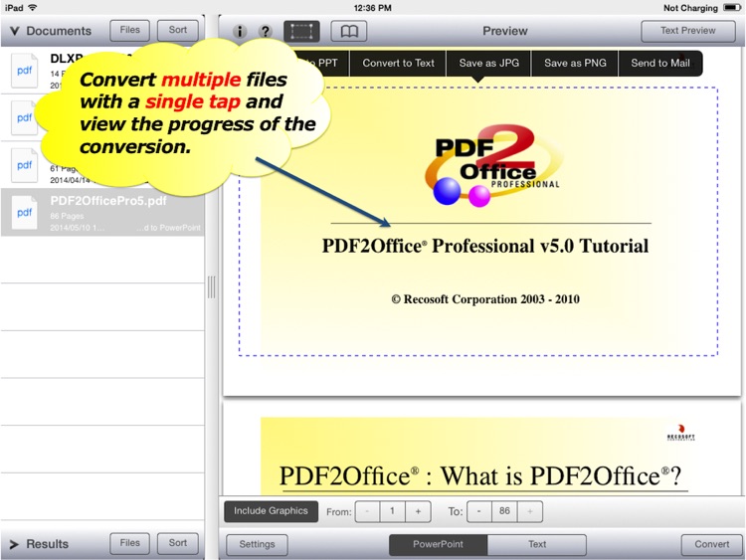Tap the 12:36 PM clock
This screenshot has width=746, height=560.
[373, 8]
